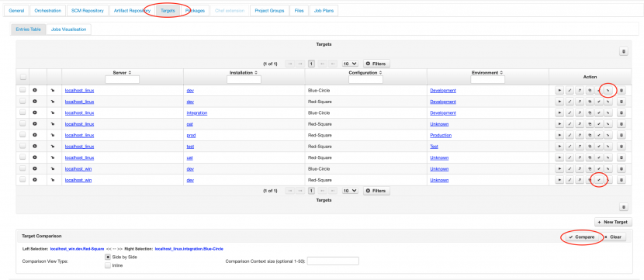Mark localhost_win dev Red-Square as left selection

tap(599, 180)
